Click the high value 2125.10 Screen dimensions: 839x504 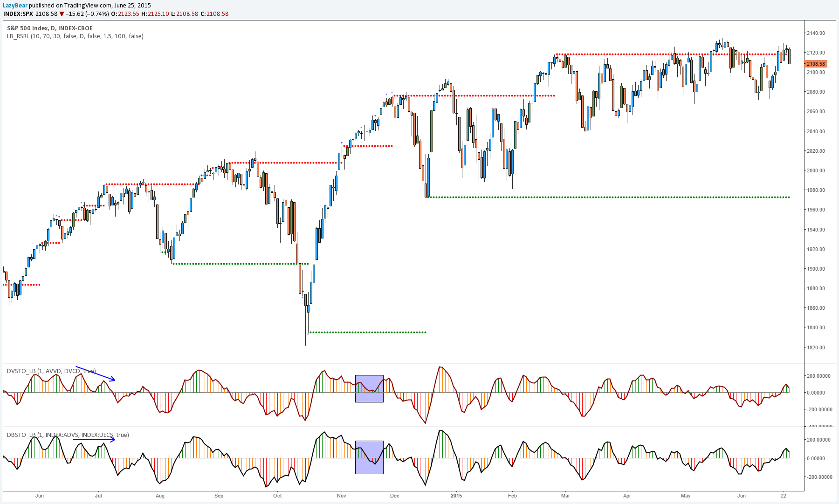point(158,14)
